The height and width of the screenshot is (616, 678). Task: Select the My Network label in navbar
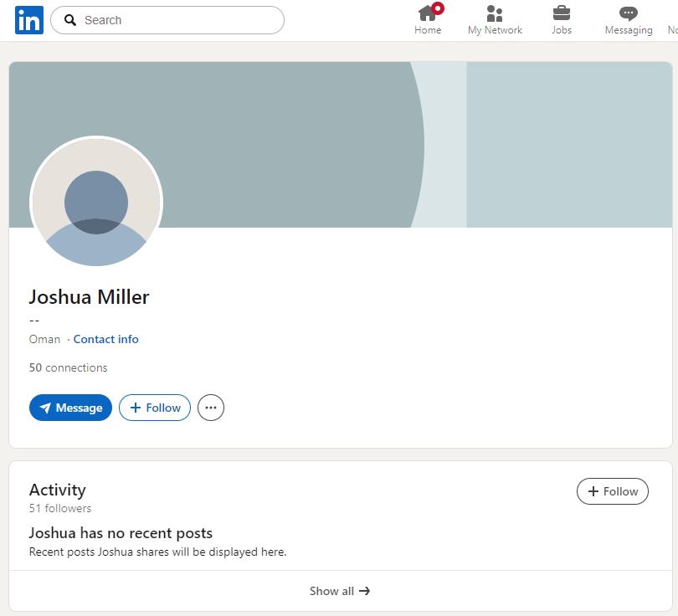[495, 30]
